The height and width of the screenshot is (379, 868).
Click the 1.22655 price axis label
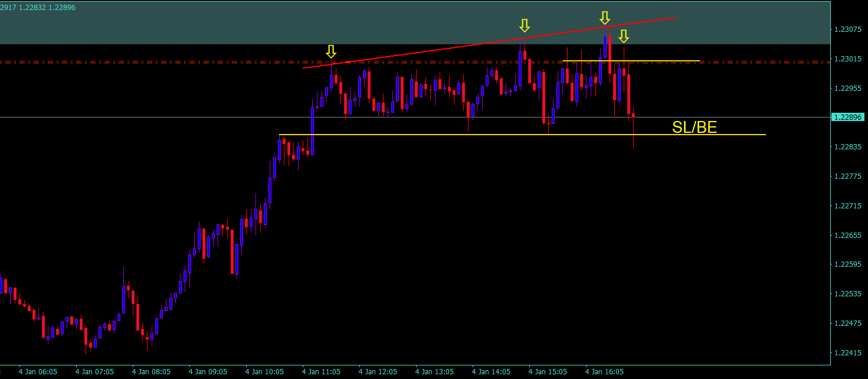click(x=849, y=235)
